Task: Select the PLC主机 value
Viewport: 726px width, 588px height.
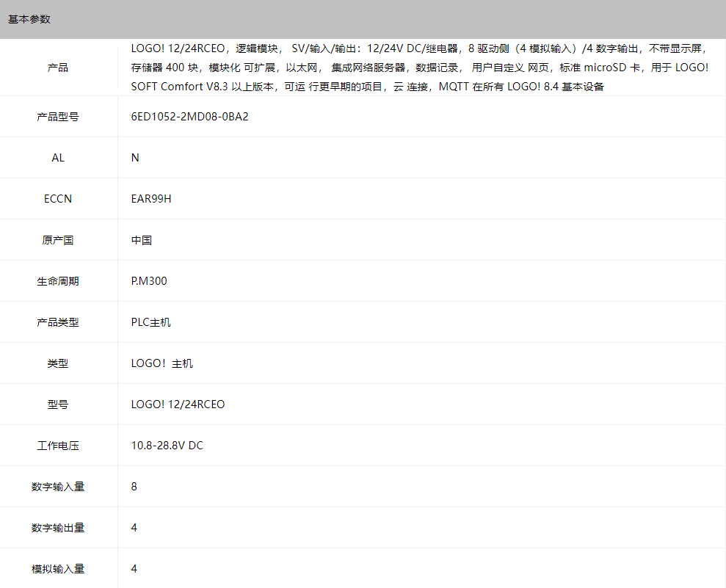Action: (x=151, y=322)
